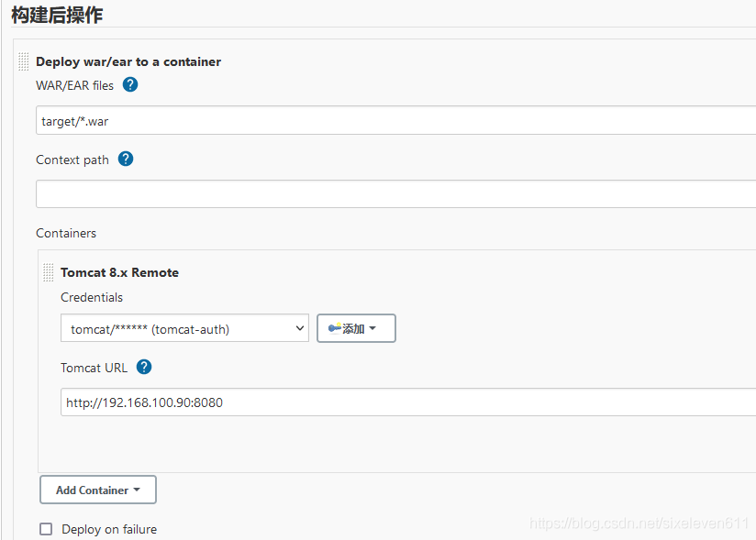Open the 添加 credentials dropdown button

[x=356, y=328]
